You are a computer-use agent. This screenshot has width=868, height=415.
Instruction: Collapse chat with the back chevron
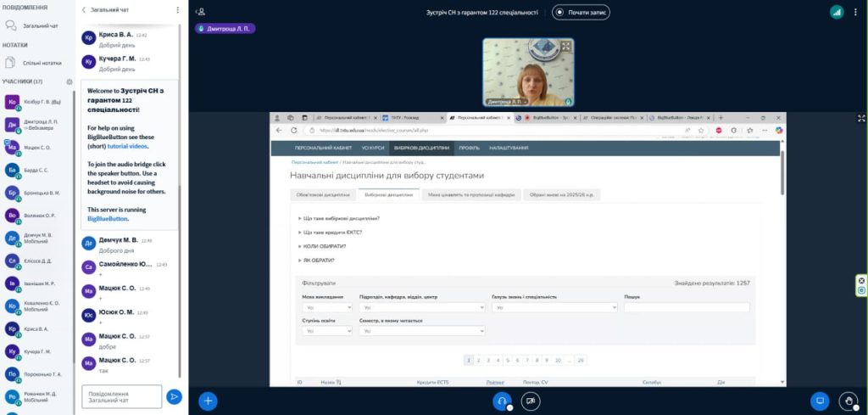click(x=84, y=10)
